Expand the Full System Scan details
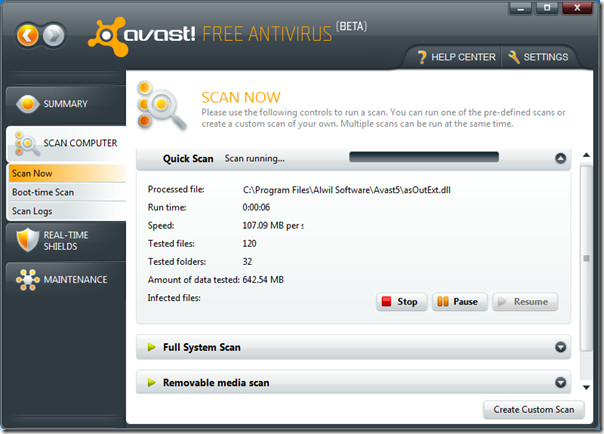The image size is (604, 434). pos(560,347)
